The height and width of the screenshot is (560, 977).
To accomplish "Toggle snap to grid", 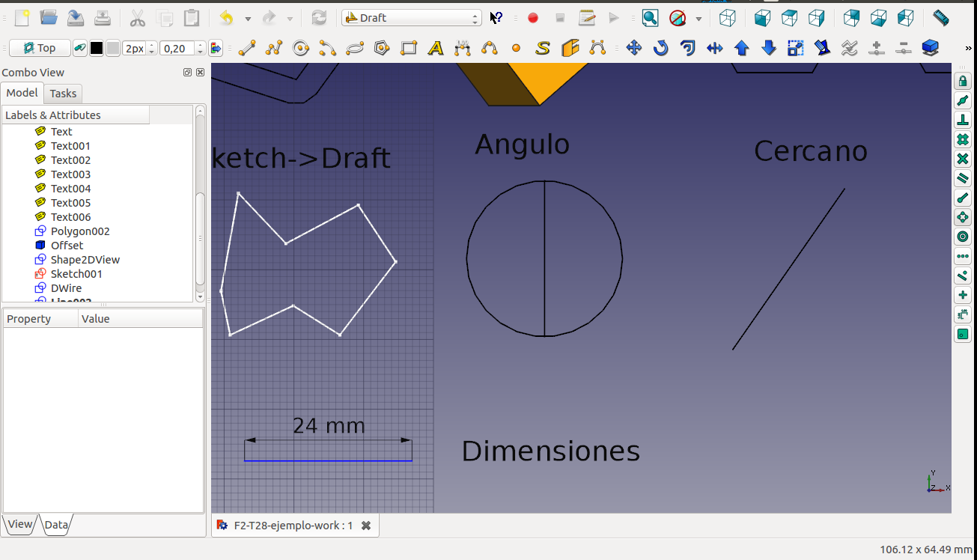I will point(963,139).
